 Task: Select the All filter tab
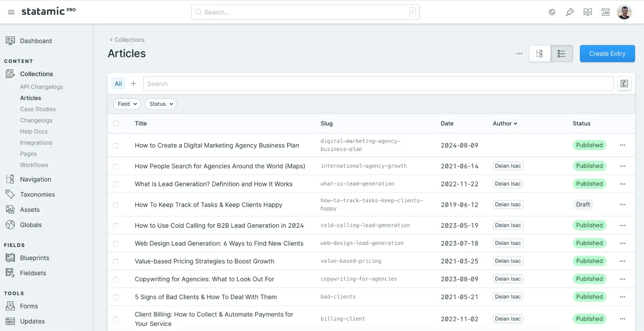click(x=118, y=84)
